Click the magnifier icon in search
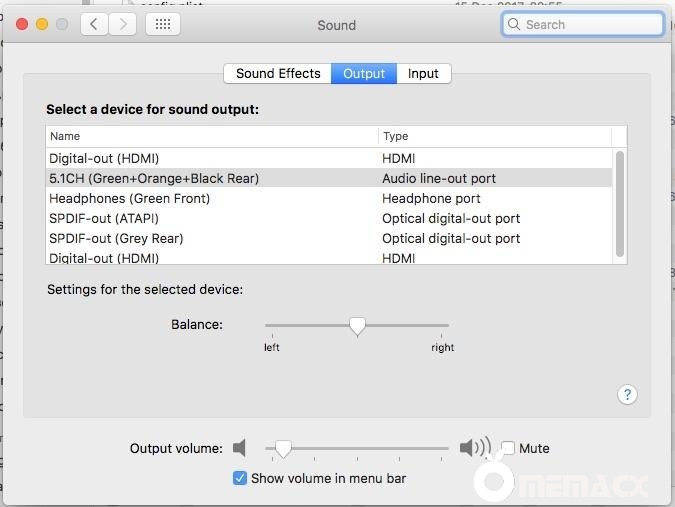The image size is (675, 507). (514, 25)
